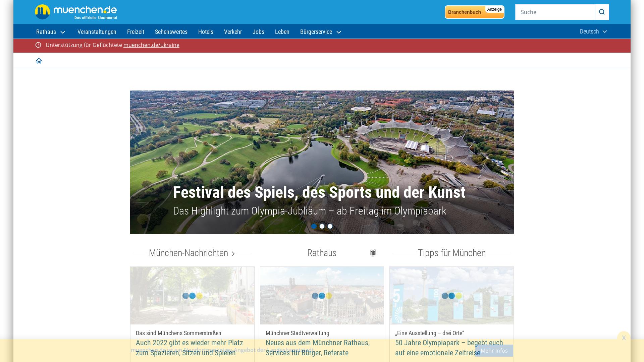This screenshot has height=362, width=644.
Task: Show second carousel slide dot
Action: click(322, 226)
